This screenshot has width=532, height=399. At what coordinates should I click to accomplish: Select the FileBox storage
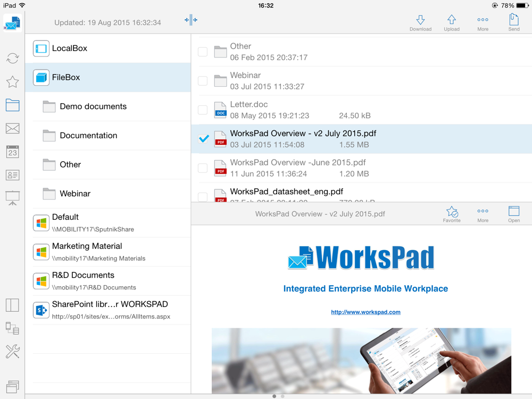(108, 77)
